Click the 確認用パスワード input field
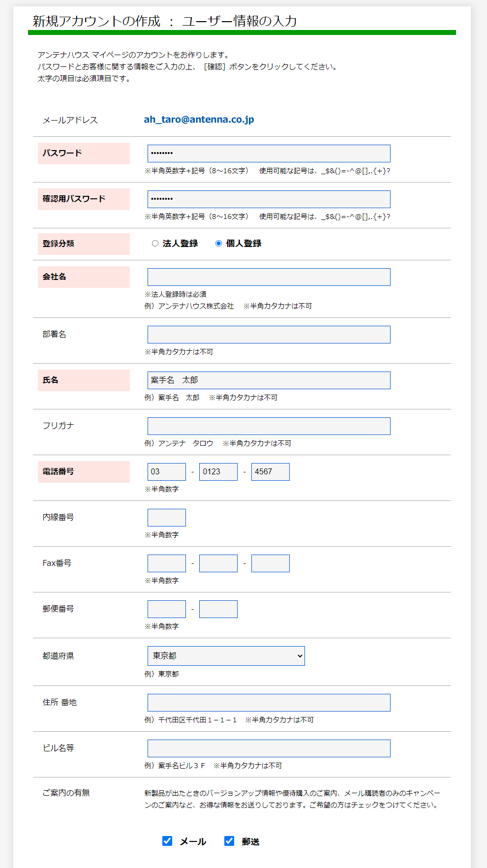487x868 pixels. pyautogui.click(x=269, y=199)
